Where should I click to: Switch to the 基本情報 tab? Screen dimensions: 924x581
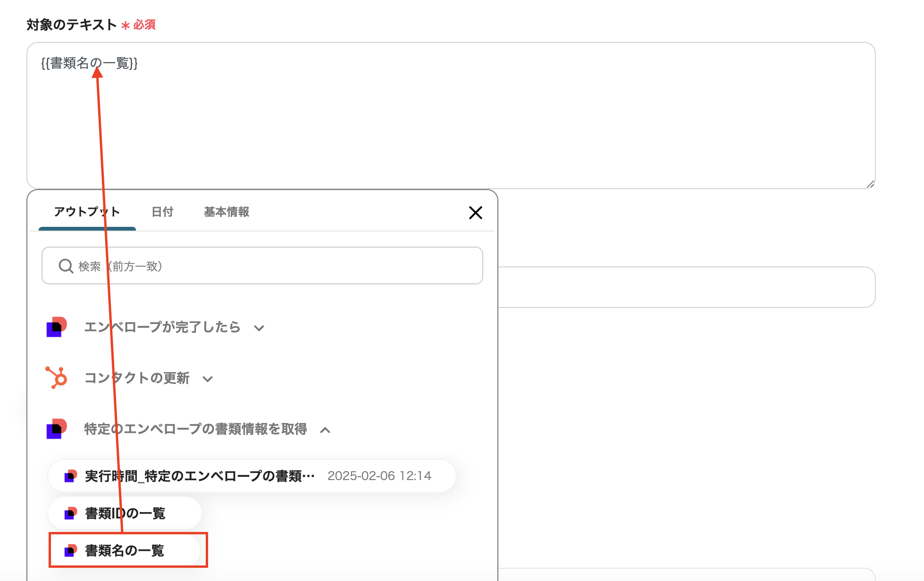click(x=227, y=212)
